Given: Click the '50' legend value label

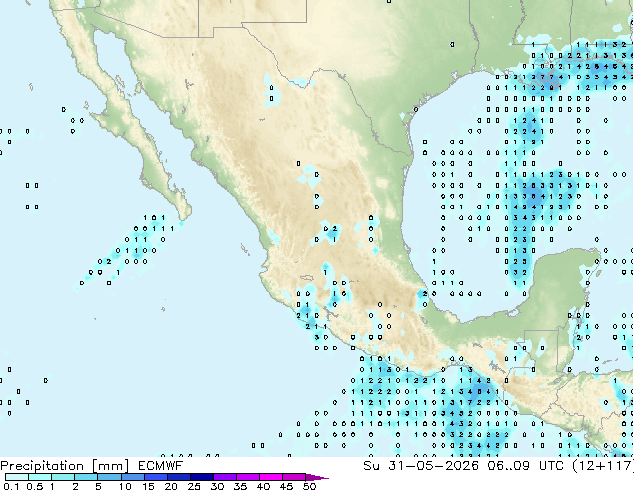Looking at the screenshot, I should click(x=309, y=486).
